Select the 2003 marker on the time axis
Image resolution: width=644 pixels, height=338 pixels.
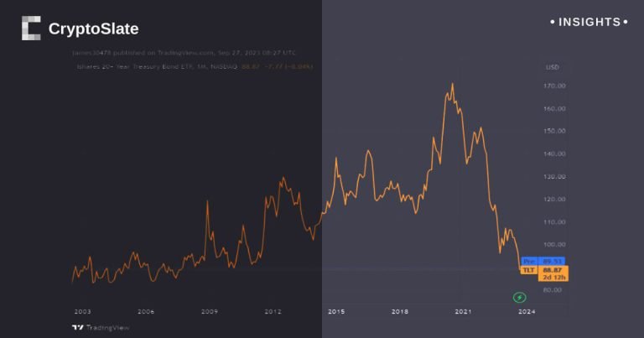[x=83, y=312]
